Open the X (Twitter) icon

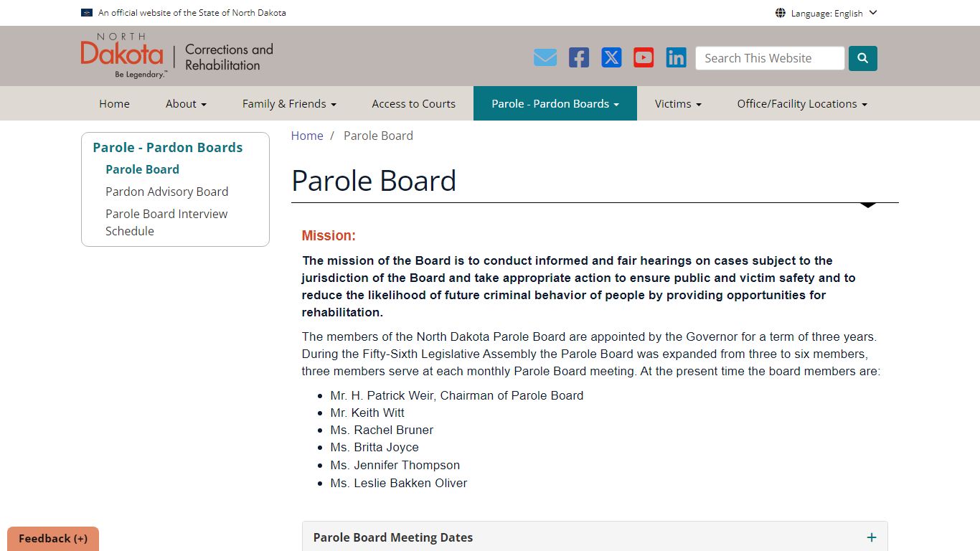(611, 57)
